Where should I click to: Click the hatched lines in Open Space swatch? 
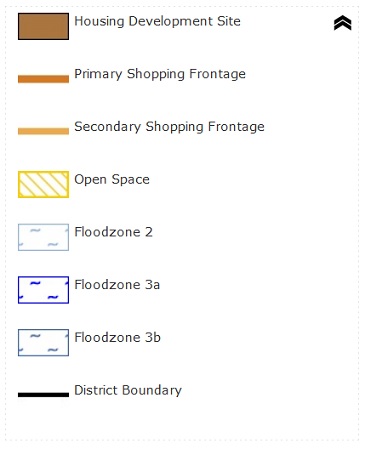tap(43, 184)
